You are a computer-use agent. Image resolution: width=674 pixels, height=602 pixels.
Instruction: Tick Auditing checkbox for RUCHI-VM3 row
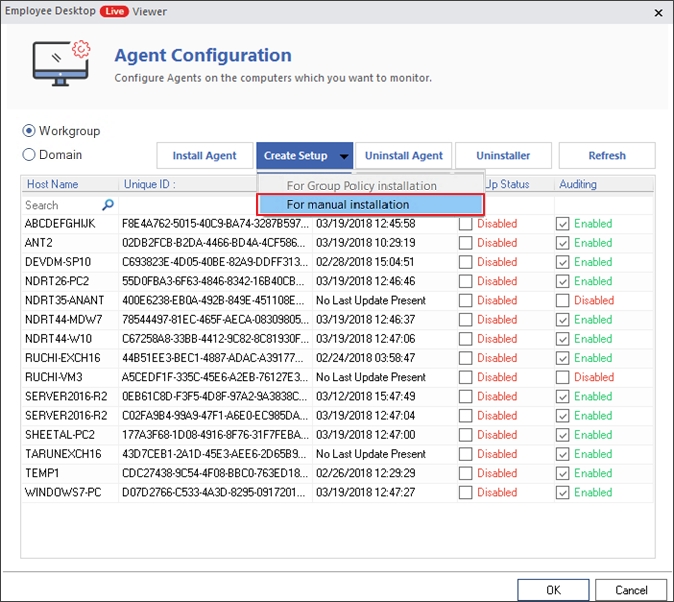(563, 377)
